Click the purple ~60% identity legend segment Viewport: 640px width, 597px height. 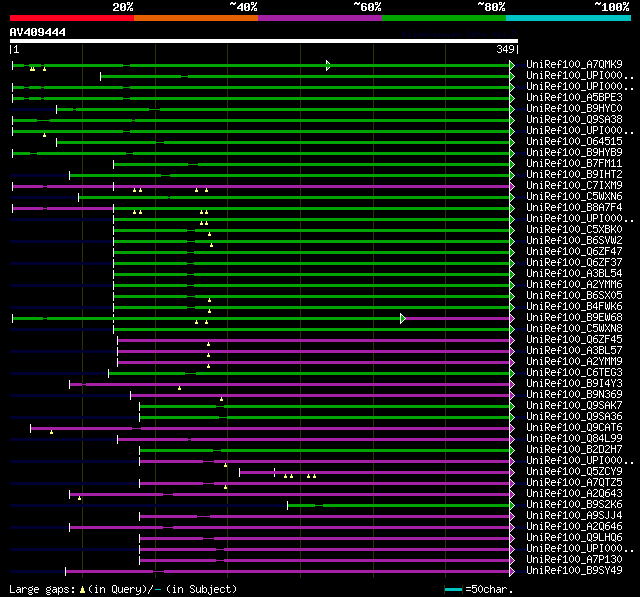click(320, 18)
